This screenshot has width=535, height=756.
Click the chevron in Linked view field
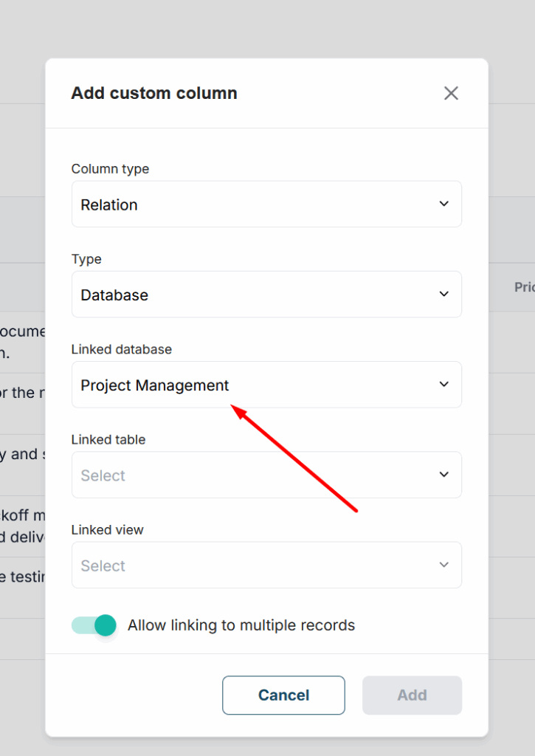443,565
